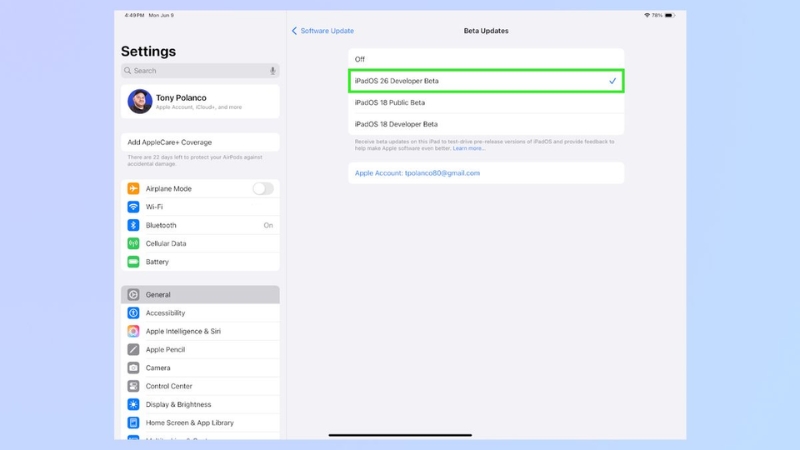This screenshot has width=800, height=450.
Task: Open Tony Polanco Apple Account settings
Action: 200,102
